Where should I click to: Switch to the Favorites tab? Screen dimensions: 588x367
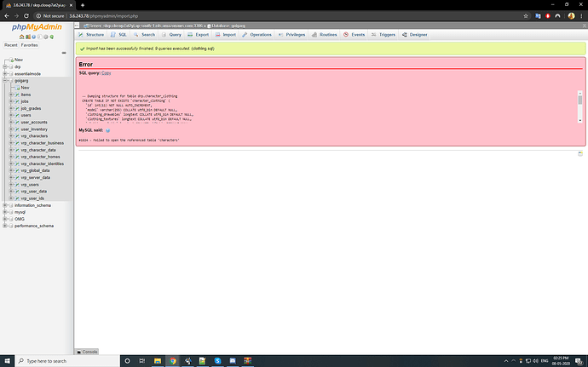29,44
